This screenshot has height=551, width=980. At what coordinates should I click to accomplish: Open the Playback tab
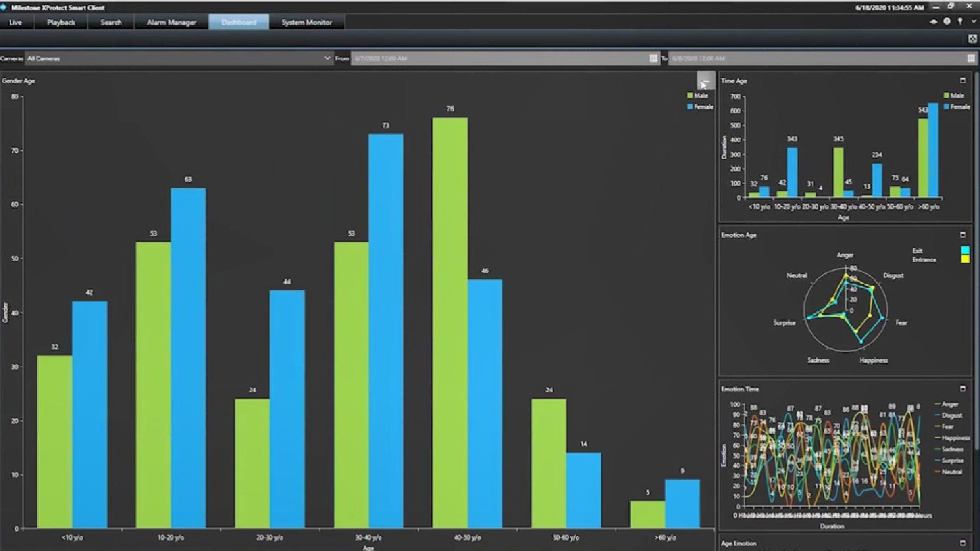click(x=61, y=22)
